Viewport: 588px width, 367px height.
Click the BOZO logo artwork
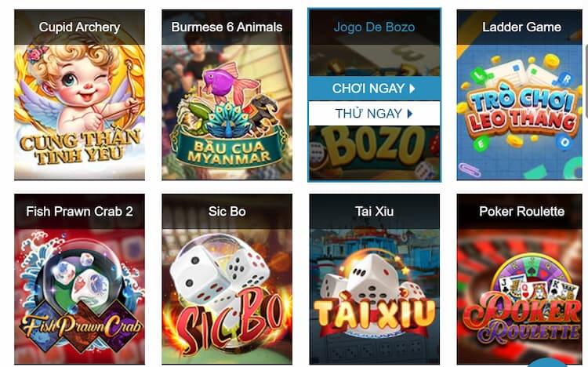pyautogui.click(x=374, y=147)
